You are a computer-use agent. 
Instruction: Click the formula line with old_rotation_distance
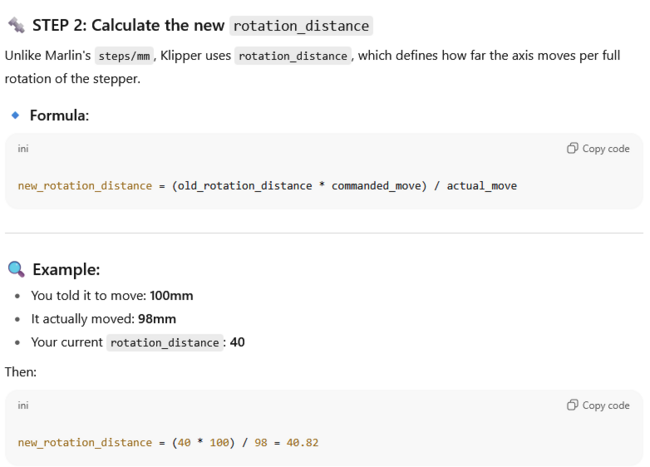click(x=267, y=186)
